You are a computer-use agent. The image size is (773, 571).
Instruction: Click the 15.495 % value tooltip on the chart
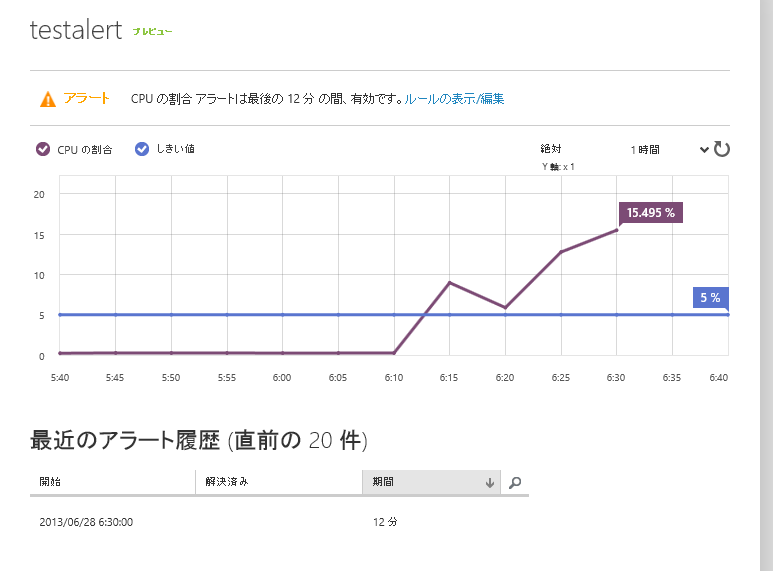651,212
